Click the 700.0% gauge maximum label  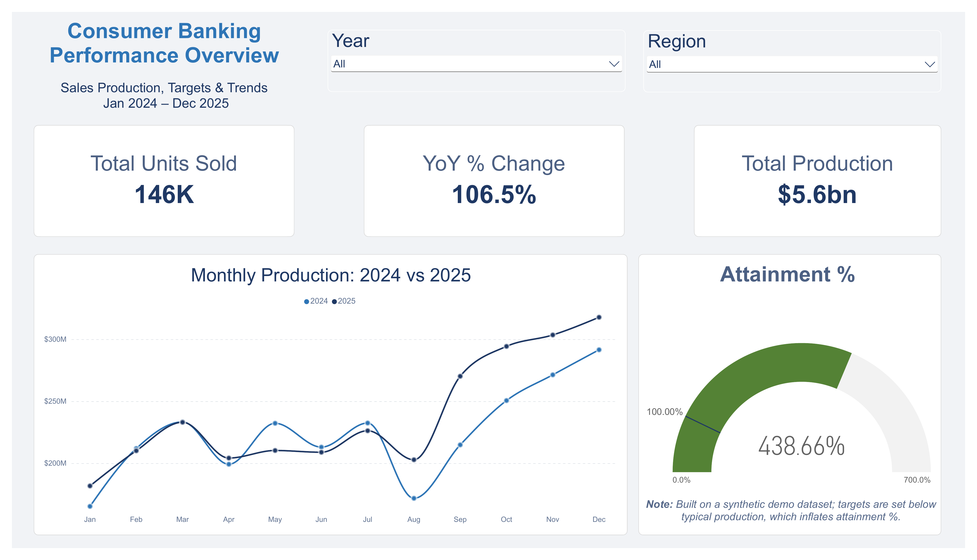[917, 480]
